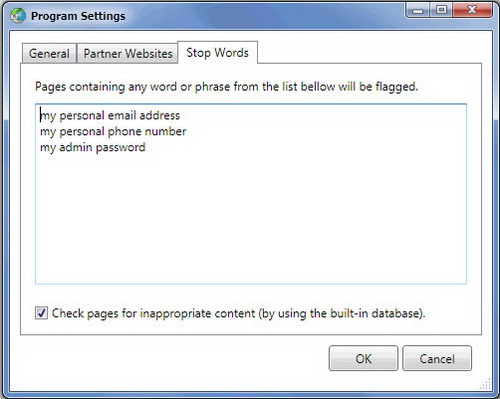The height and width of the screenshot is (399, 500).
Task: Click the 'my admin password' line
Action: tap(93, 147)
